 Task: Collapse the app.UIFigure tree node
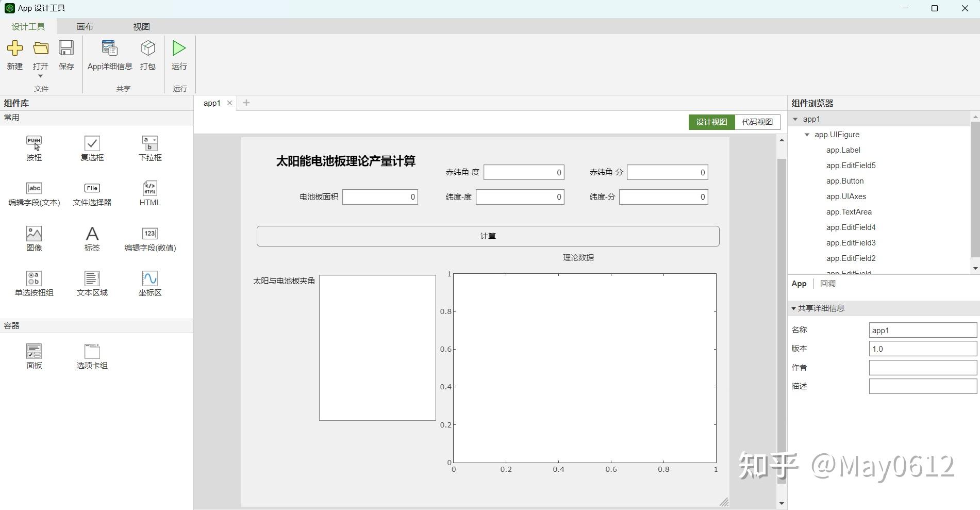pyautogui.click(x=807, y=135)
